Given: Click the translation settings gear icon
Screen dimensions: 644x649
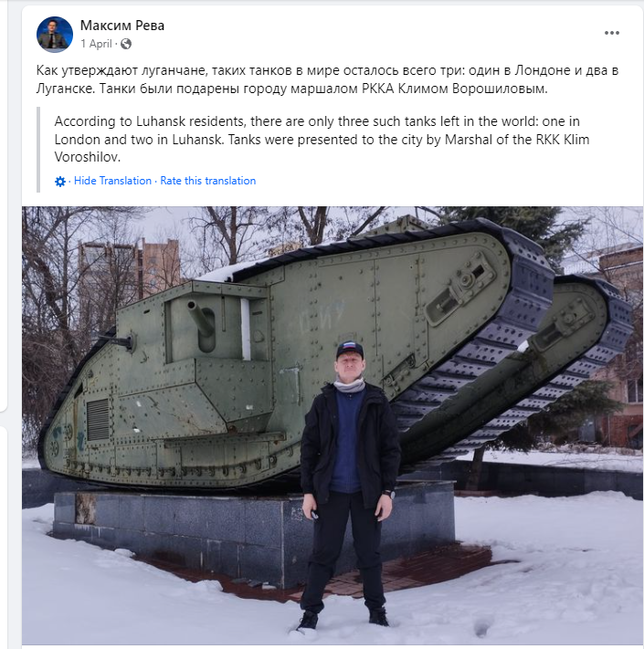Looking at the screenshot, I should (x=60, y=182).
